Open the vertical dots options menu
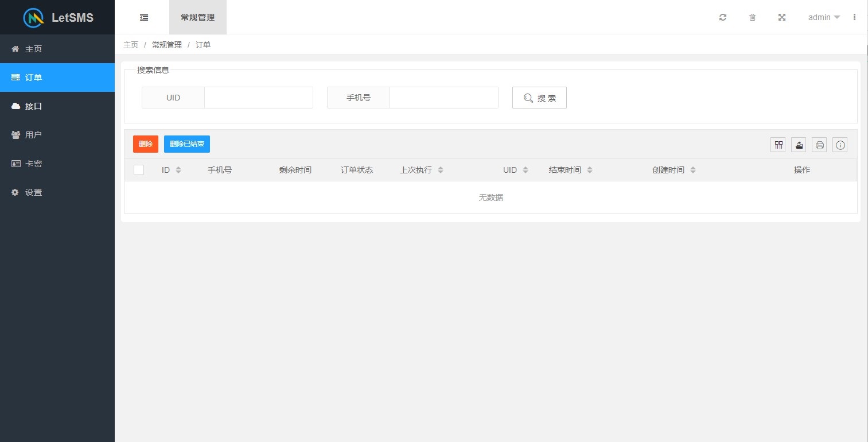Viewport: 868px width, 442px height. 854,17
